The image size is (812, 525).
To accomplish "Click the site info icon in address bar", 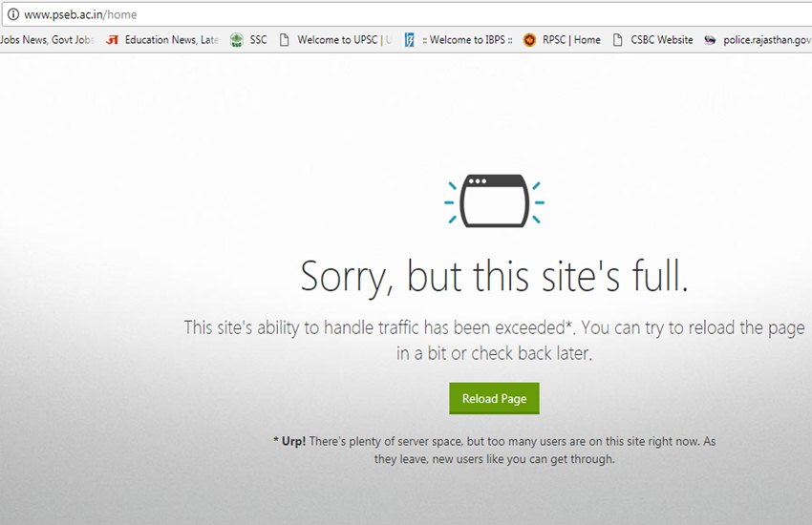I will pyautogui.click(x=13, y=14).
